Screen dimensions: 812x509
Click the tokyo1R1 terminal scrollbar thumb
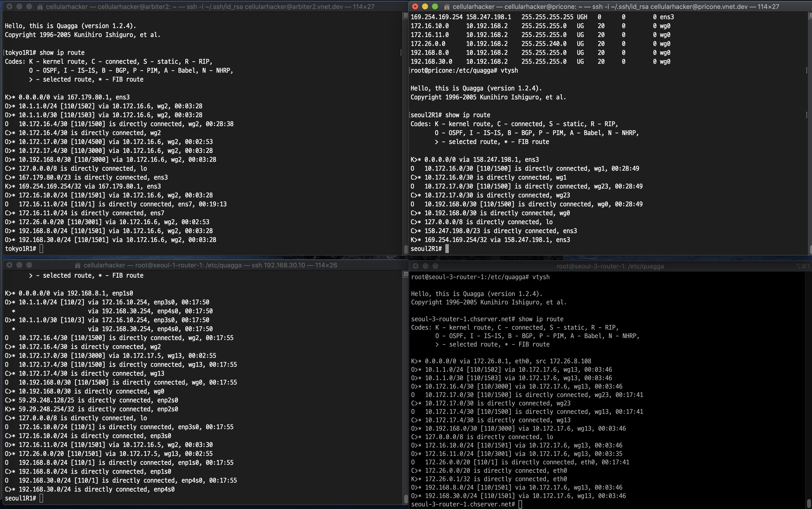pyautogui.click(x=406, y=249)
